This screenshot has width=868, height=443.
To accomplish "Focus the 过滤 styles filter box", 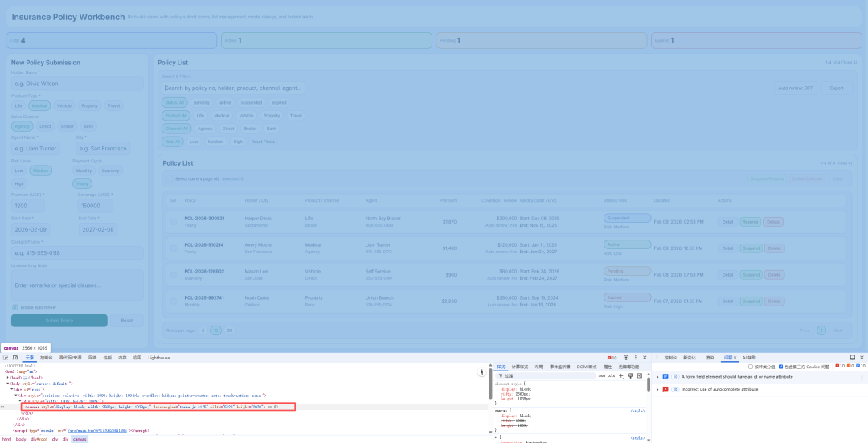I will (x=545, y=376).
